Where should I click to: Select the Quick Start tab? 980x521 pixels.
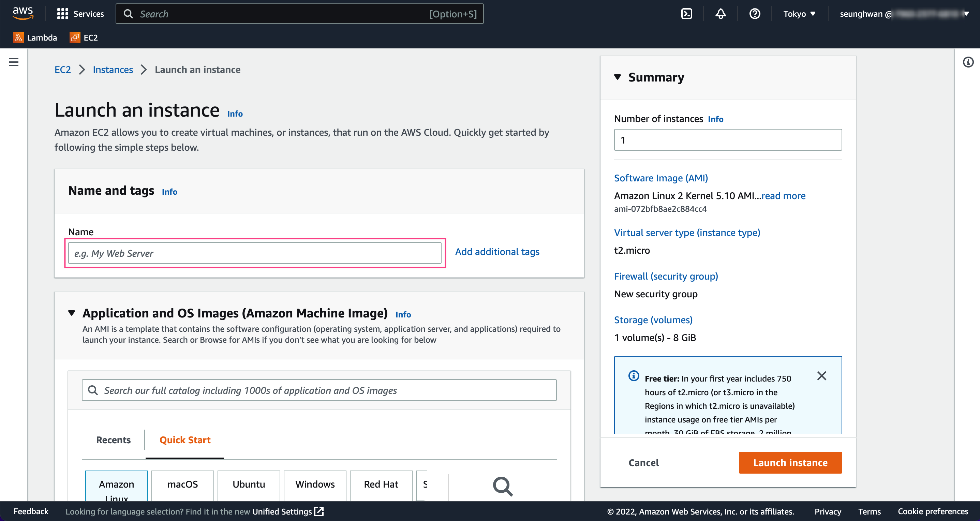[x=184, y=440]
